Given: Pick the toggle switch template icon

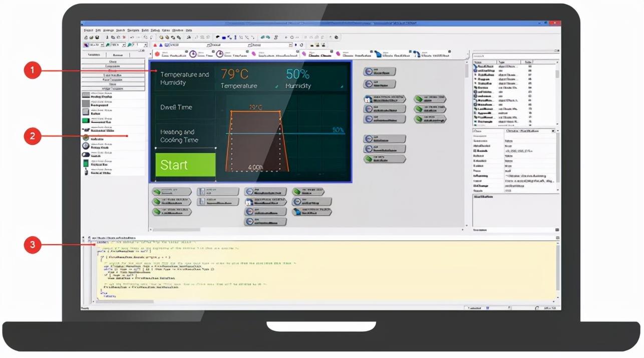Looking at the screenshot, I should (x=86, y=155).
